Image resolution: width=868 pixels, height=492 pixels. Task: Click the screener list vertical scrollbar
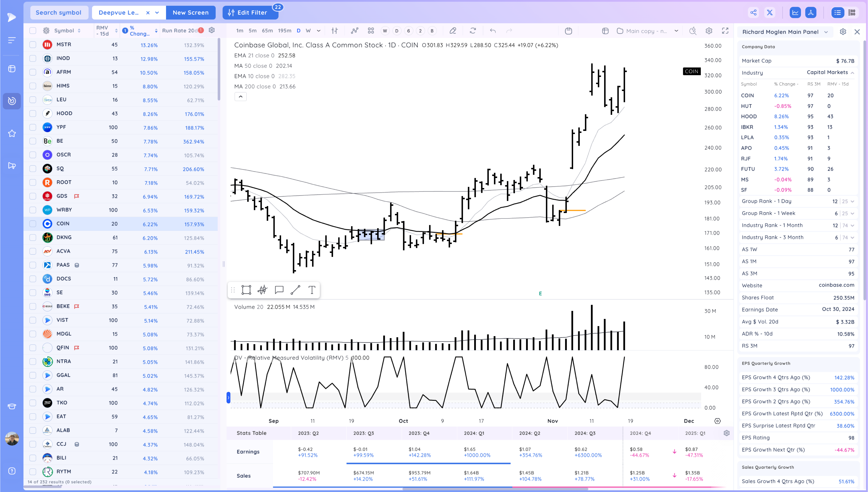[x=219, y=69]
